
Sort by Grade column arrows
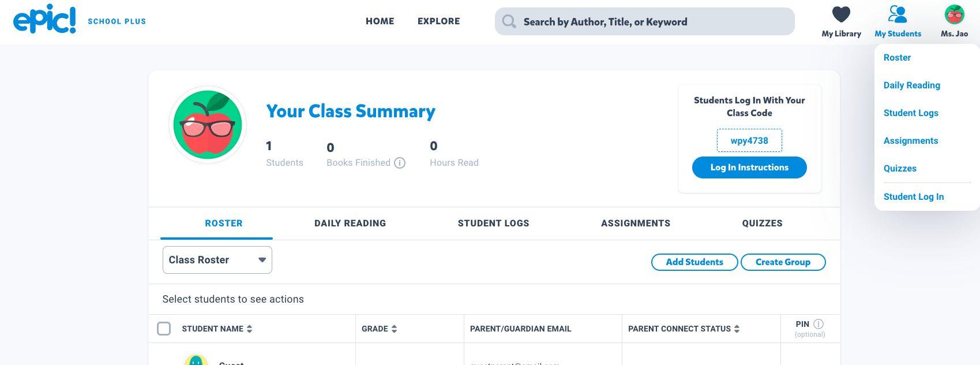pos(395,329)
